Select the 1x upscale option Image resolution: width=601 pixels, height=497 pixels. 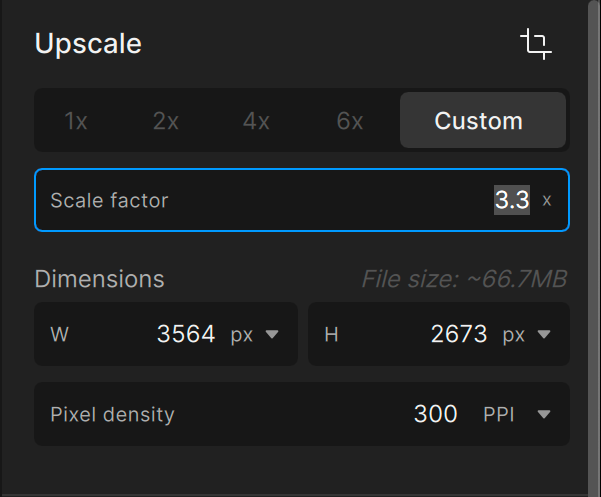point(76,121)
